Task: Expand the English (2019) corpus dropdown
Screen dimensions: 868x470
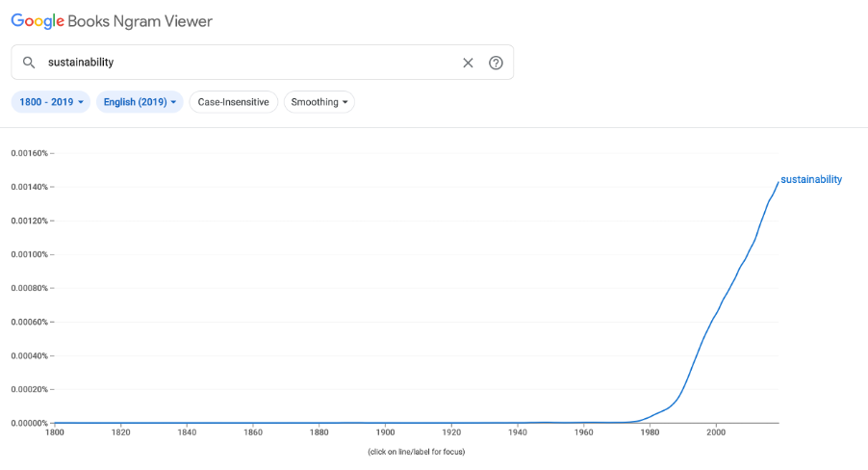Action: point(140,102)
